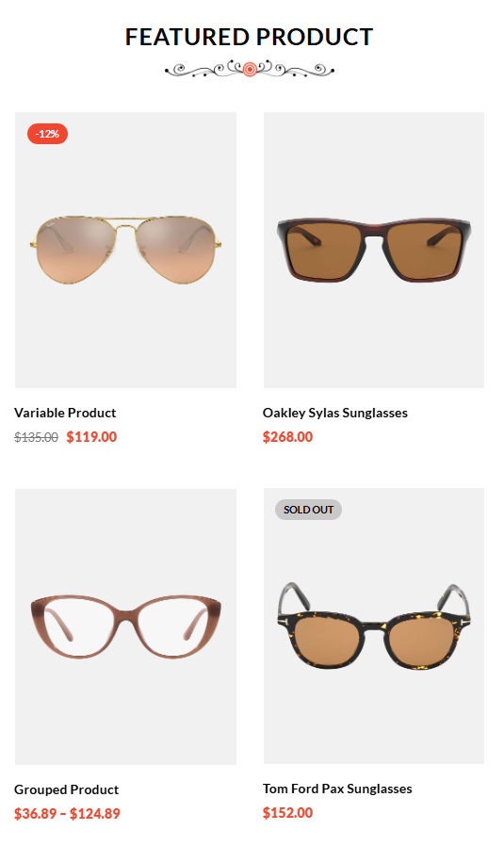Open the Variable Product title link
The height and width of the screenshot is (862, 504).
tap(65, 413)
